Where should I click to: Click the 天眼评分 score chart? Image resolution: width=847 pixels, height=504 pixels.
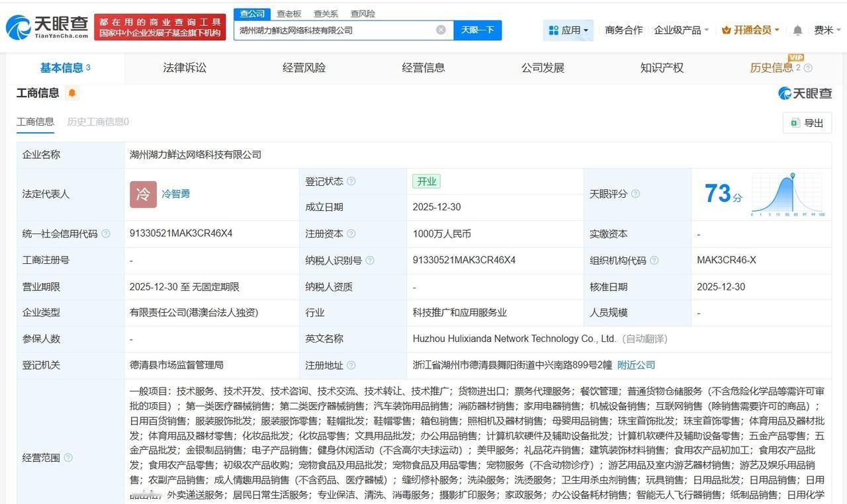787,194
